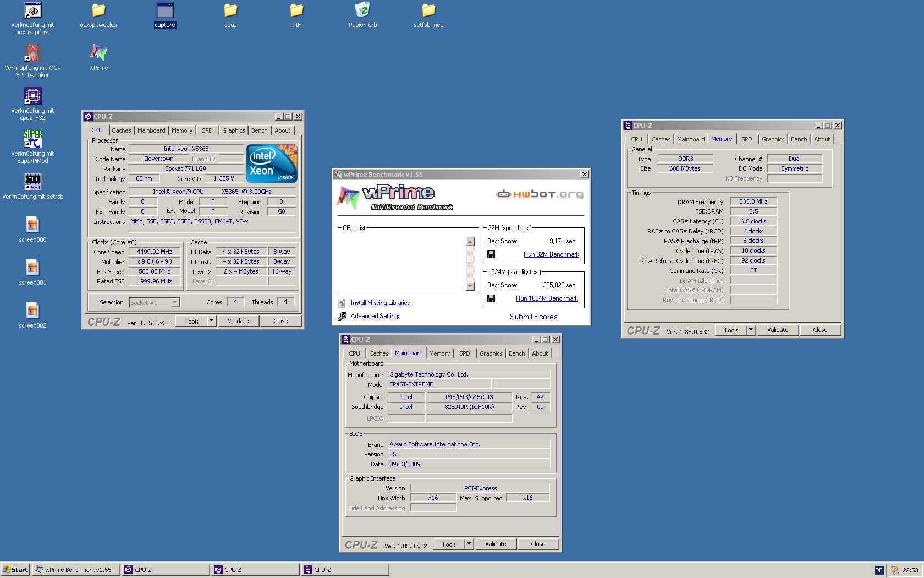Expand Tools dropdown arrow in Memory window
924x578 pixels.
[751, 330]
